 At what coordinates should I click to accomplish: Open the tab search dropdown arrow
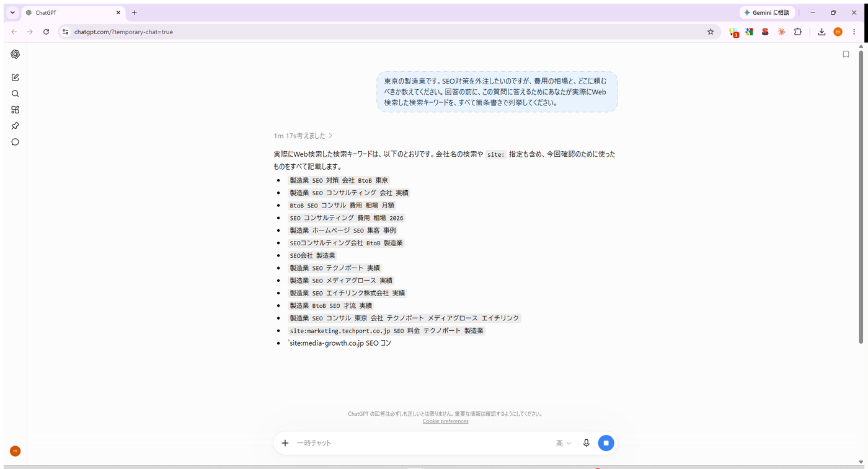12,12
